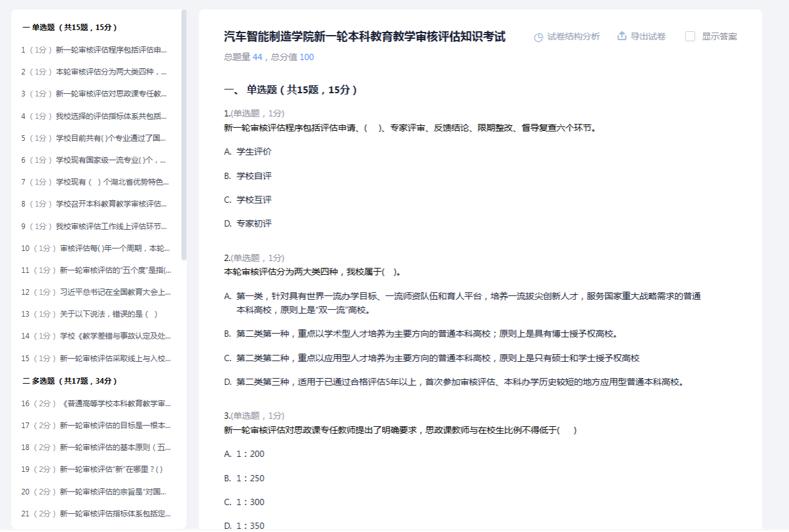Viewport: 789px width, 532px height.
Task: Click the total question count 44
Action: click(257, 58)
